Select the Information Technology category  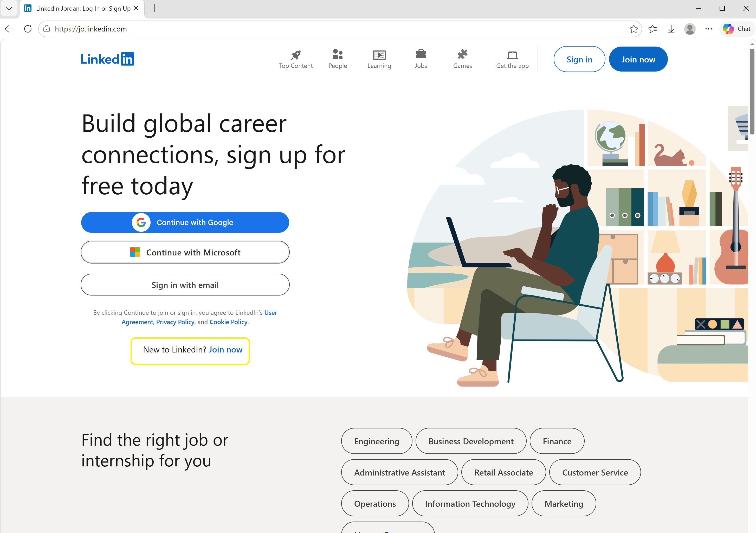pyautogui.click(x=470, y=504)
